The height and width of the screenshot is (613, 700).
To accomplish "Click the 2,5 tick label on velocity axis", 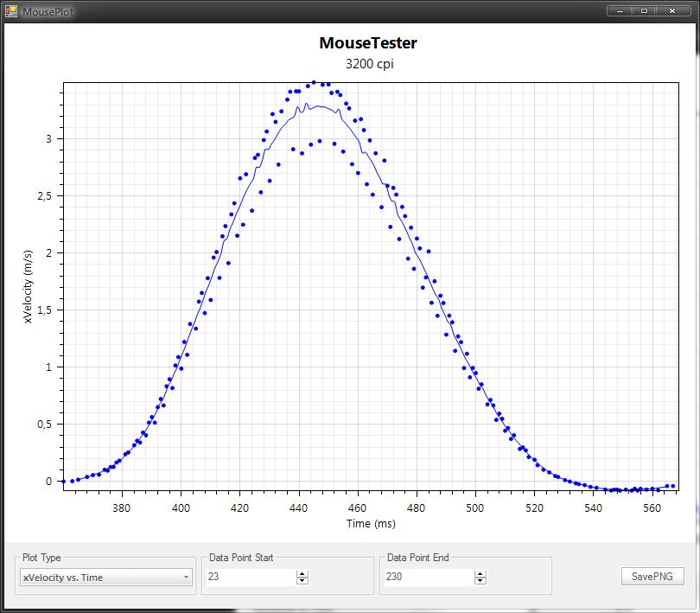I will point(44,196).
